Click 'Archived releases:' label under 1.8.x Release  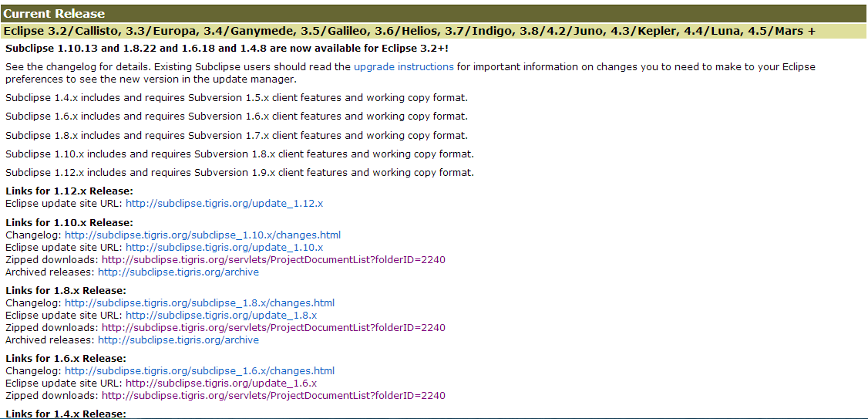50,340
